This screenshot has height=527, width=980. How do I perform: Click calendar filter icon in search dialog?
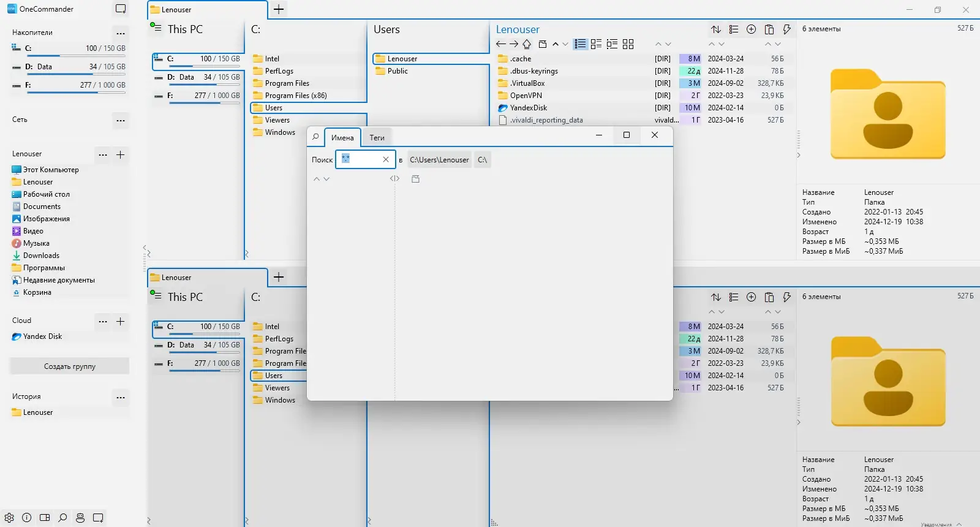point(415,179)
